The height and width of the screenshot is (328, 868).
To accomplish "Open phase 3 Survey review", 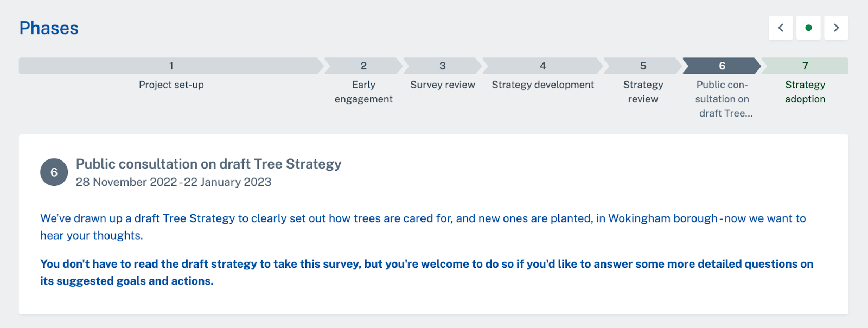I will point(442,66).
